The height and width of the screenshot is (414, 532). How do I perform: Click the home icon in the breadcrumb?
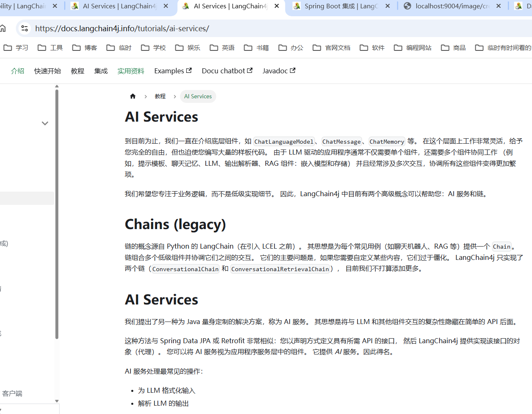click(132, 96)
